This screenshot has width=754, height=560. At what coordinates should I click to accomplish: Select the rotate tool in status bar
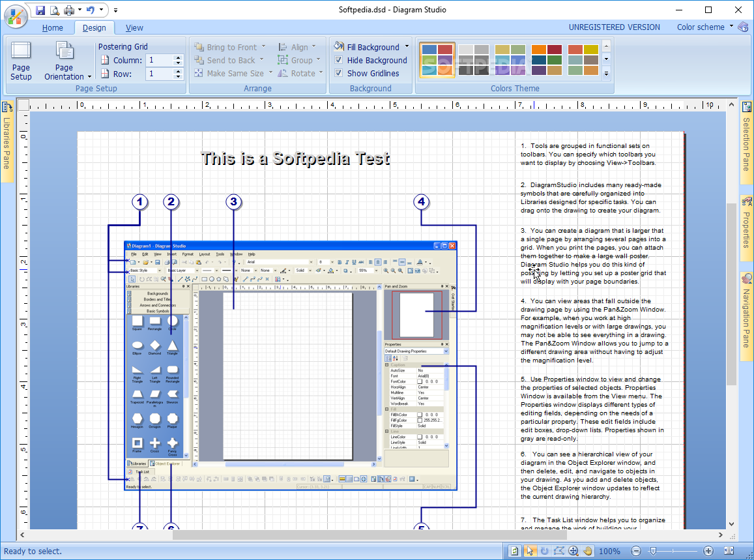[x=544, y=551]
